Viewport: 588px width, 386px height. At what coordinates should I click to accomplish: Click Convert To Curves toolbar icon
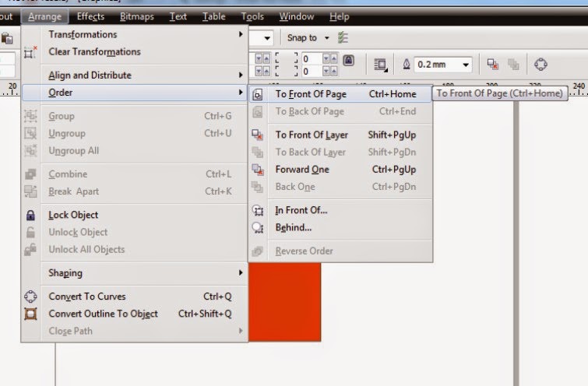point(540,65)
